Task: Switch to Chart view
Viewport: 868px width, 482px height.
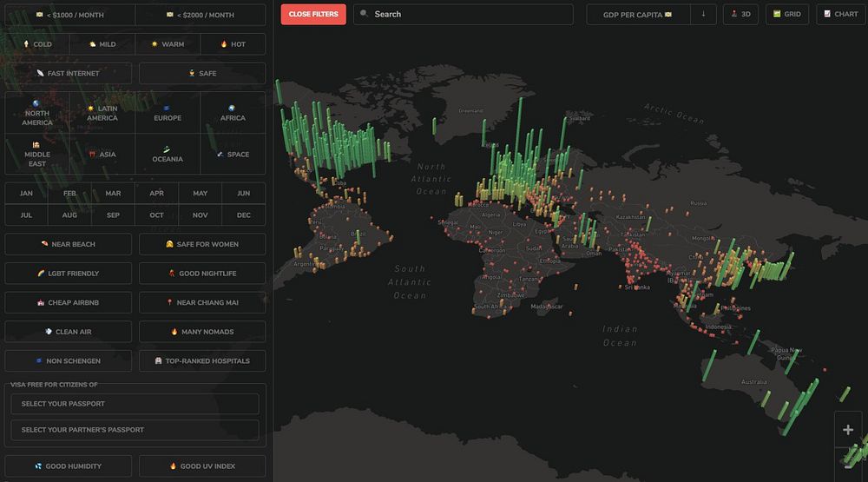Action: coord(841,15)
